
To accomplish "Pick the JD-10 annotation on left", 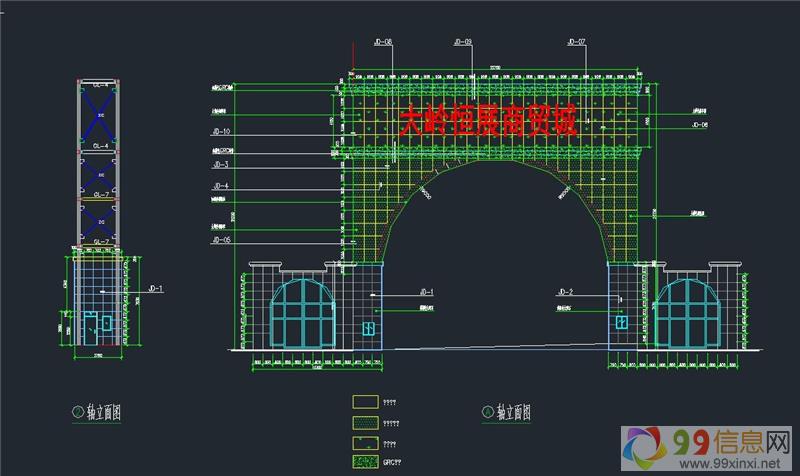I will pyautogui.click(x=221, y=132).
